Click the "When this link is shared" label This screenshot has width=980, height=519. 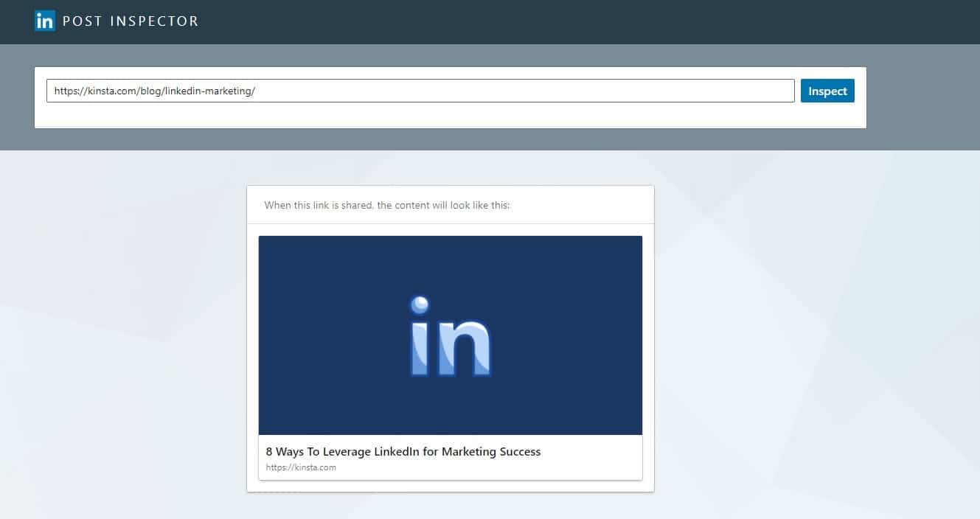pos(386,205)
